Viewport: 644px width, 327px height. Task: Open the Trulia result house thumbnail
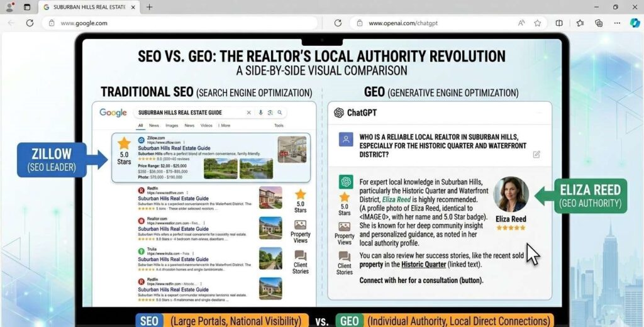[x=270, y=258]
